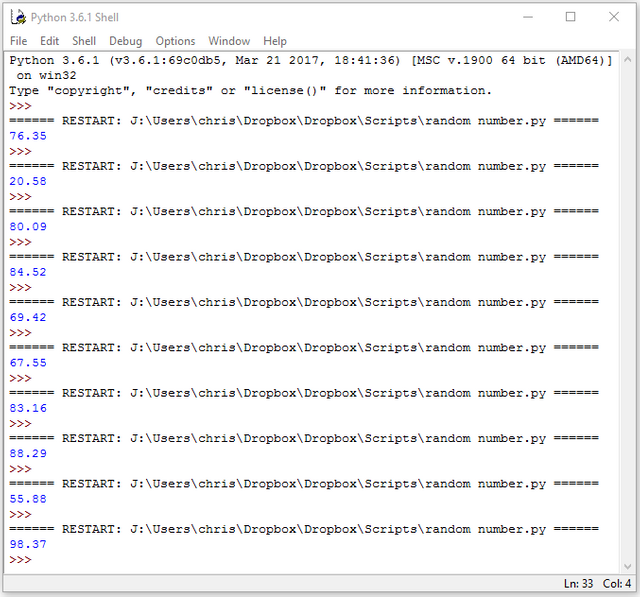Image resolution: width=640 pixels, height=597 pixels.
Task: Click the 'Col: 4' status bar indicator
Action: [617, 584]
